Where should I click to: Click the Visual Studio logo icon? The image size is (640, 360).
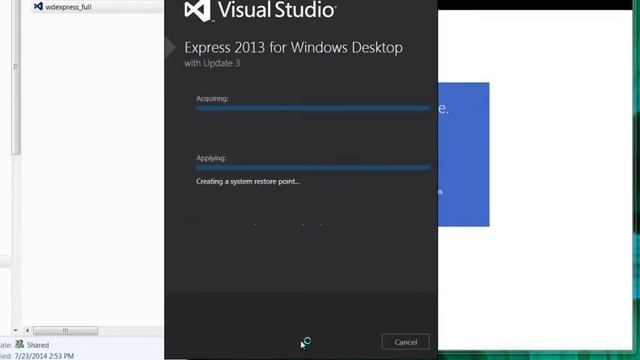[x=198, y=10]
